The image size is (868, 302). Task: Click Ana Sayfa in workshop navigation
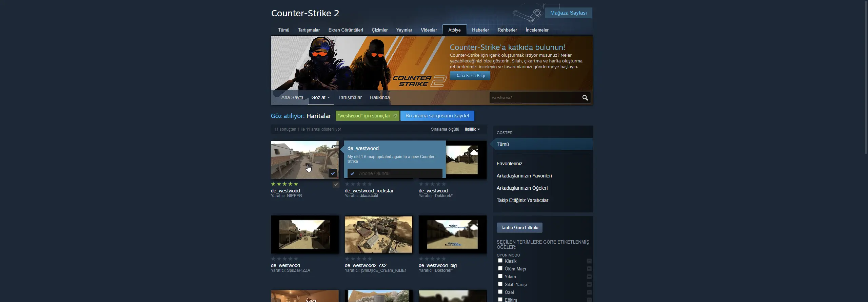[x=292, y=97]
